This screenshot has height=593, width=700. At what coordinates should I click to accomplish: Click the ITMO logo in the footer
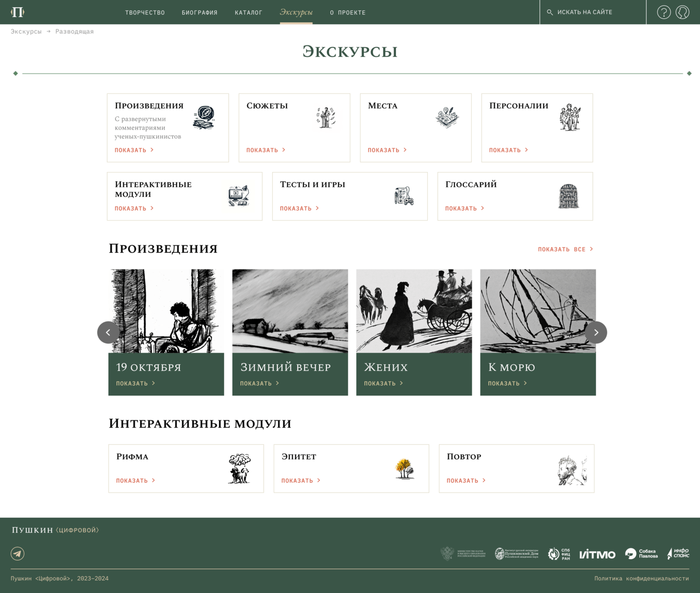coord(598,554)
